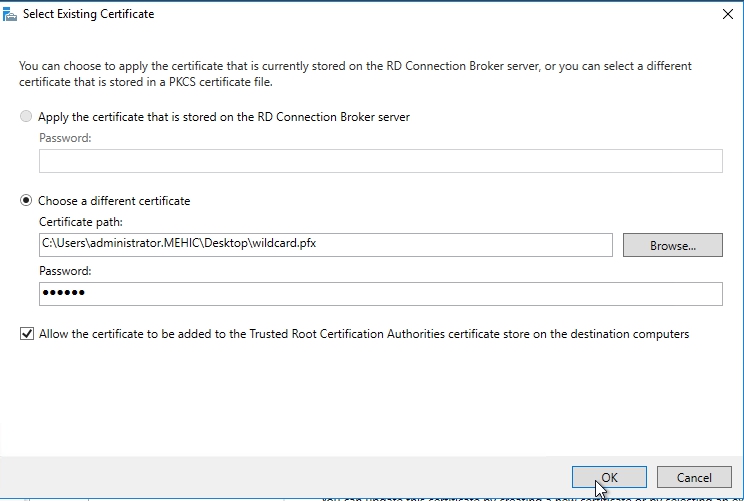Confirm the certificate with OK
Image resolution: width=744 pixels, height=501 pixels.
point(609,478)
